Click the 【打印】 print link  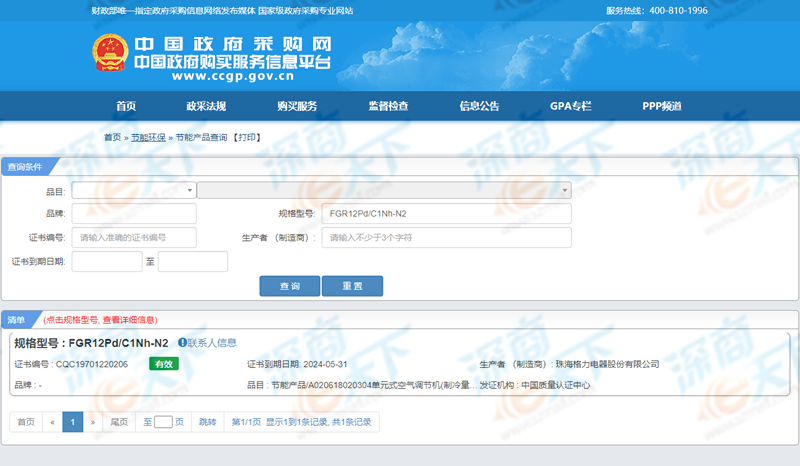tap(247, 137)
